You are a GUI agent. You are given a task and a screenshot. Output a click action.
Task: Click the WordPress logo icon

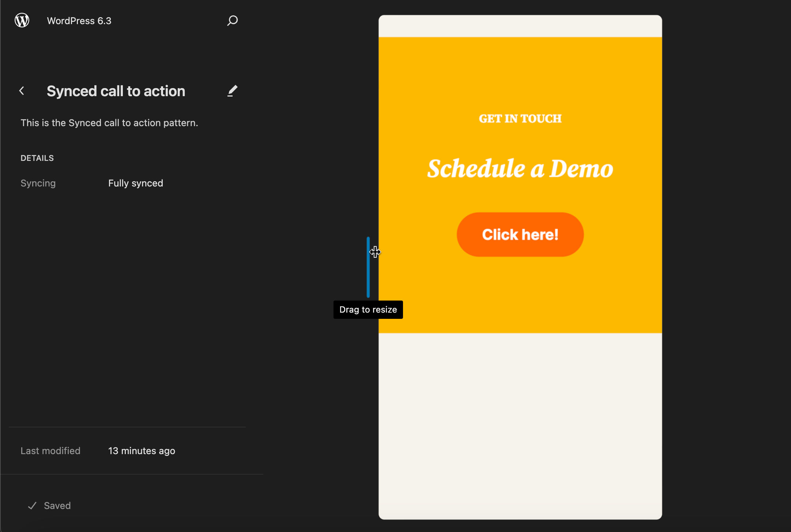[x=23, y=20]
